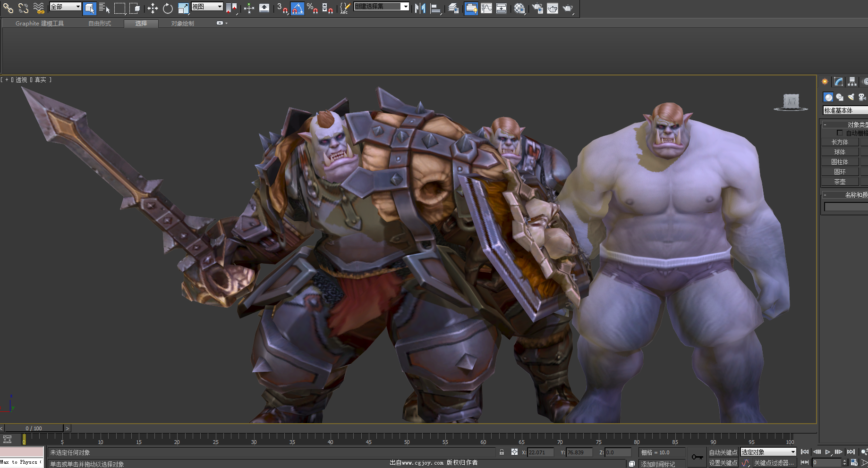Click the Edit Named Selection Sets icon
Image resolution: width=868 pixels, height=468 pixels.
coord(345,8)
